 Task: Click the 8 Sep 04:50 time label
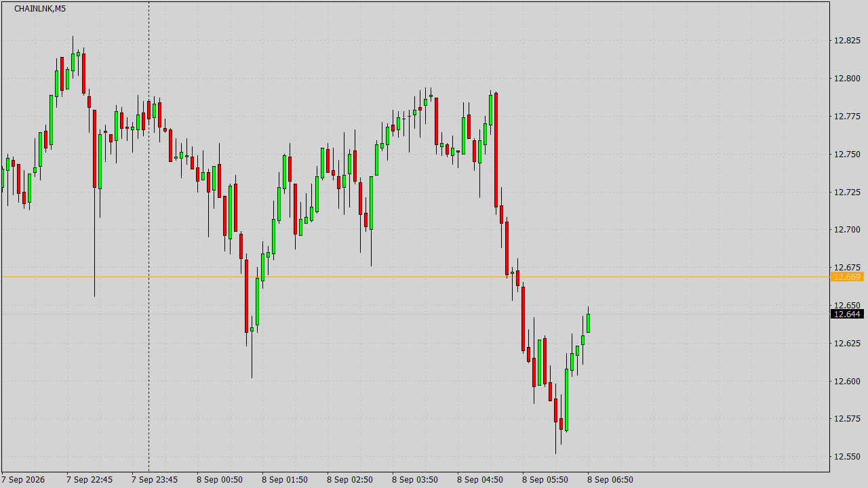tap(480, 480)
